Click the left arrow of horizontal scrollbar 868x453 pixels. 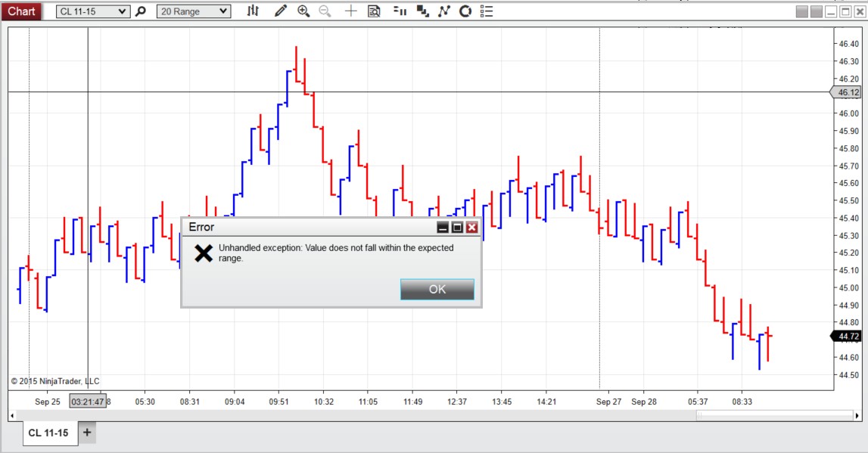click(12, 415)
